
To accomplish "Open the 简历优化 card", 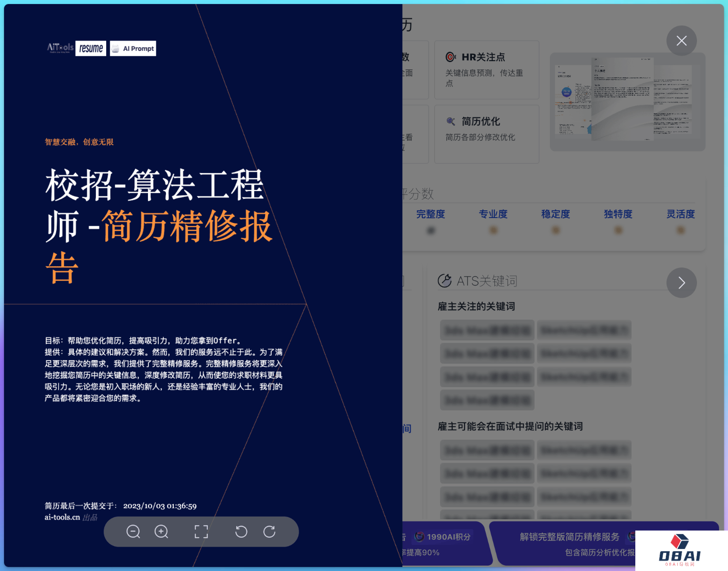I will 486,134.
